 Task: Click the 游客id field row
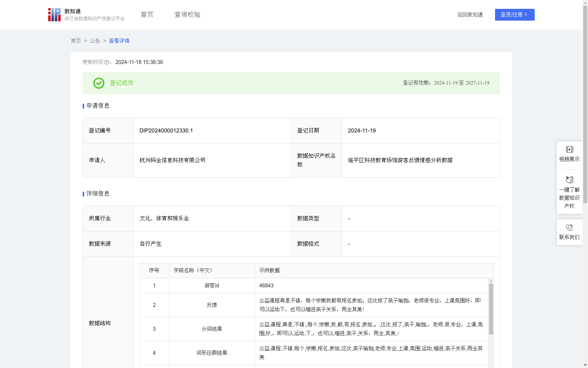coord(314,286)
